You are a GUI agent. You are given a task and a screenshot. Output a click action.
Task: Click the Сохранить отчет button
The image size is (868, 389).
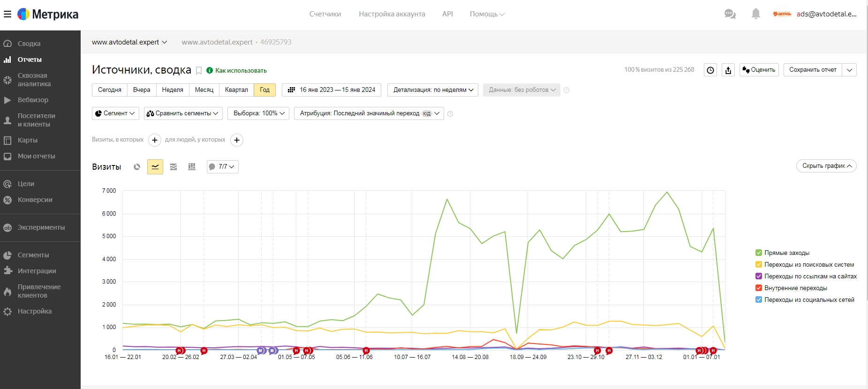813,70
